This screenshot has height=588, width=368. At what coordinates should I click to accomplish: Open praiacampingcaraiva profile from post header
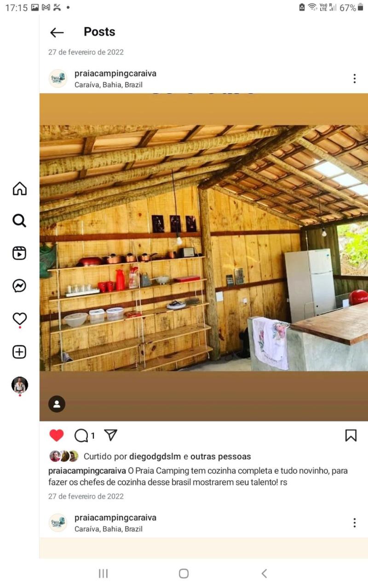click(x=115, y=74)
